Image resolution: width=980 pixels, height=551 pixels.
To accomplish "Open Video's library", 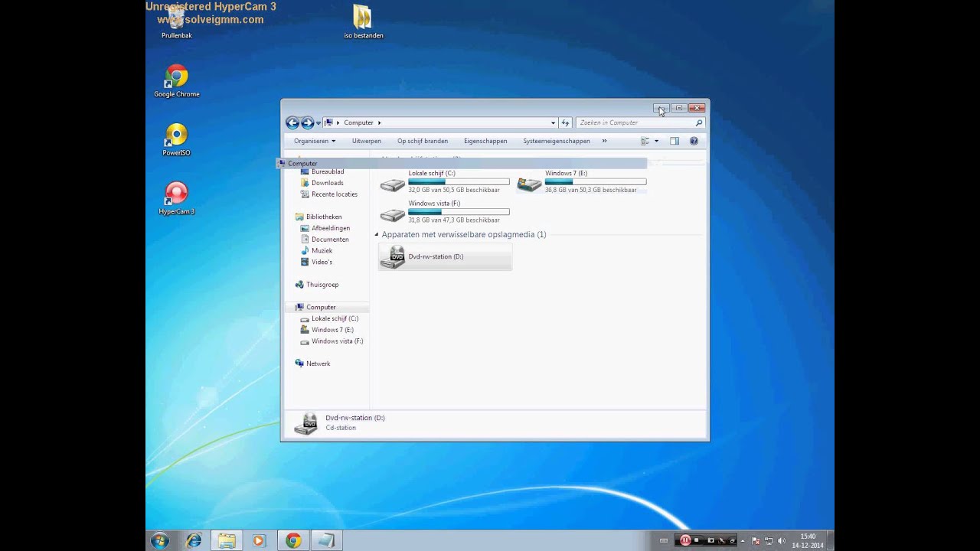I will point(322,262).
